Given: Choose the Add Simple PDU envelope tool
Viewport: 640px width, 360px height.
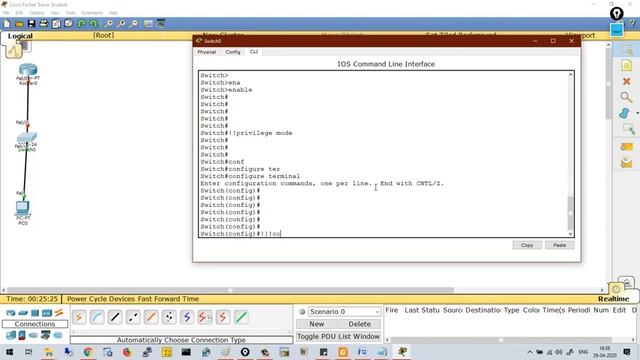Looking at the screenshot, I should point(627,147).
